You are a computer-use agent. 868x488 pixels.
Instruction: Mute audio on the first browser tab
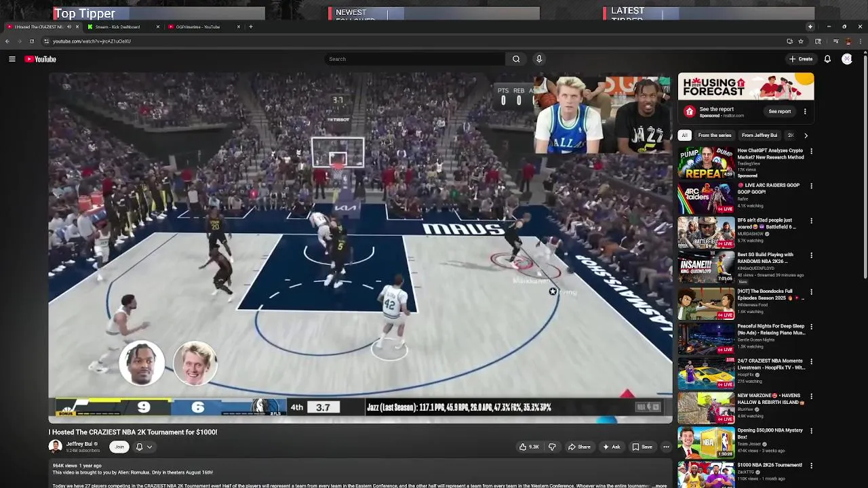tap(68, 27)
